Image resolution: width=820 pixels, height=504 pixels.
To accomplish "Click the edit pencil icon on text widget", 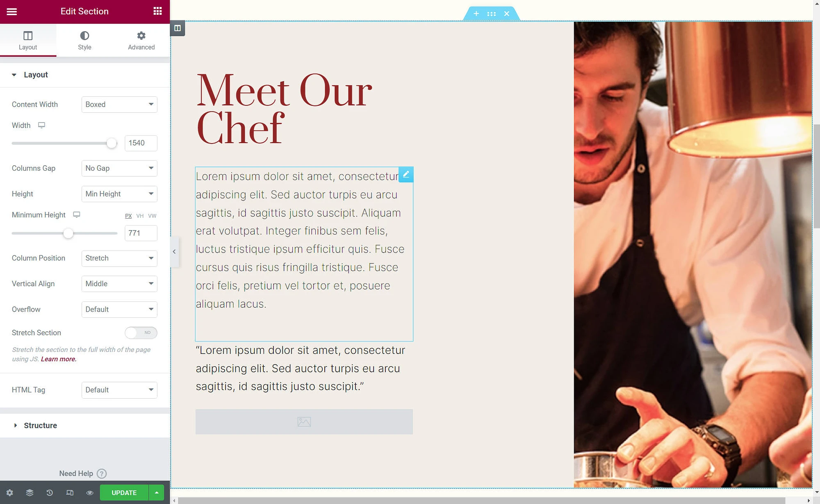I will (405, 174).
